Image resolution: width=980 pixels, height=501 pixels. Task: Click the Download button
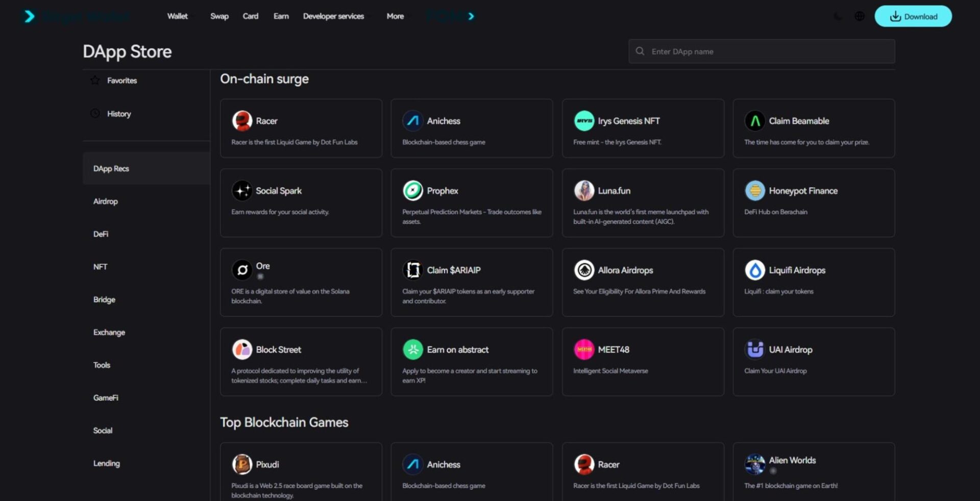click(913, 16)
